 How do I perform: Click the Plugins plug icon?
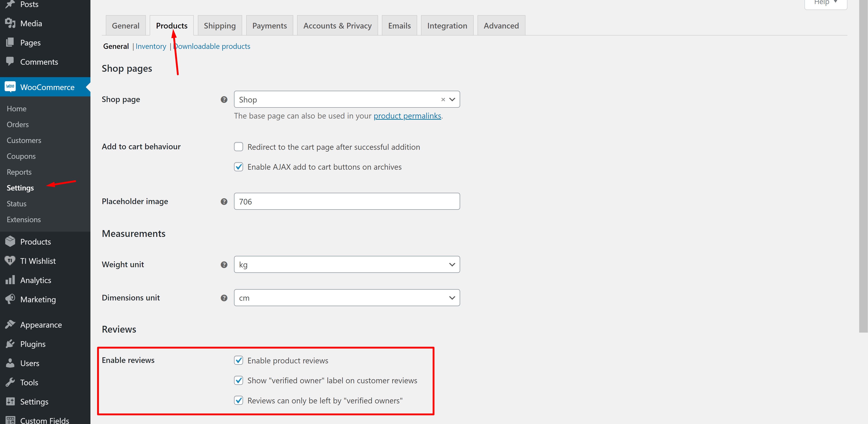pos(10,344)
